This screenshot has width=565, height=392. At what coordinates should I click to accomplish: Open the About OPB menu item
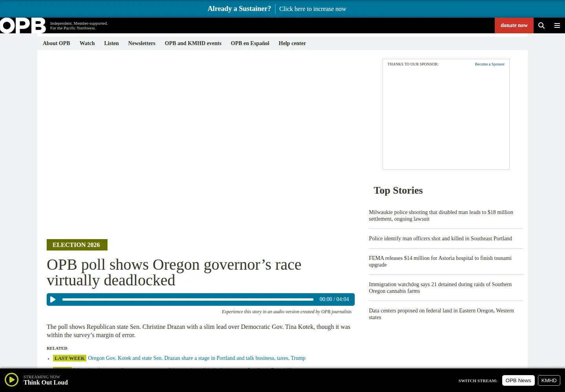[56, 44]
